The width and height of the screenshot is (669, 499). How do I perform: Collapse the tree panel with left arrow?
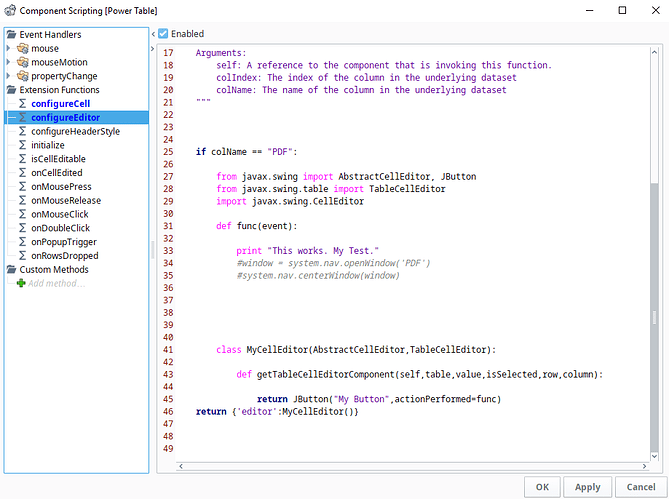tap(153, 34)
